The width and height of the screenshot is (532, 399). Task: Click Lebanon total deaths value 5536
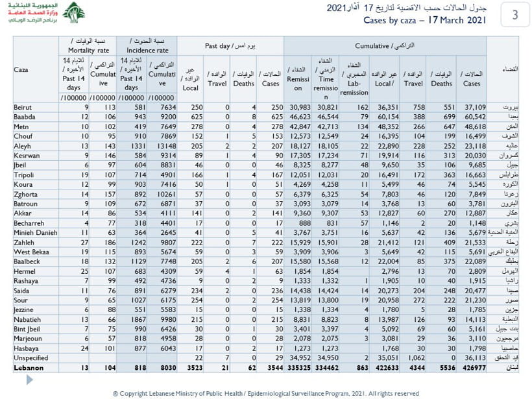447,368
